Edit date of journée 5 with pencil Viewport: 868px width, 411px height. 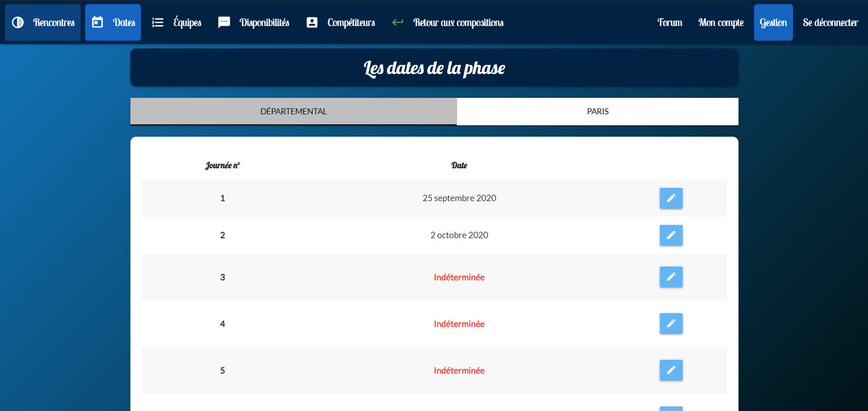coord(671,370)
